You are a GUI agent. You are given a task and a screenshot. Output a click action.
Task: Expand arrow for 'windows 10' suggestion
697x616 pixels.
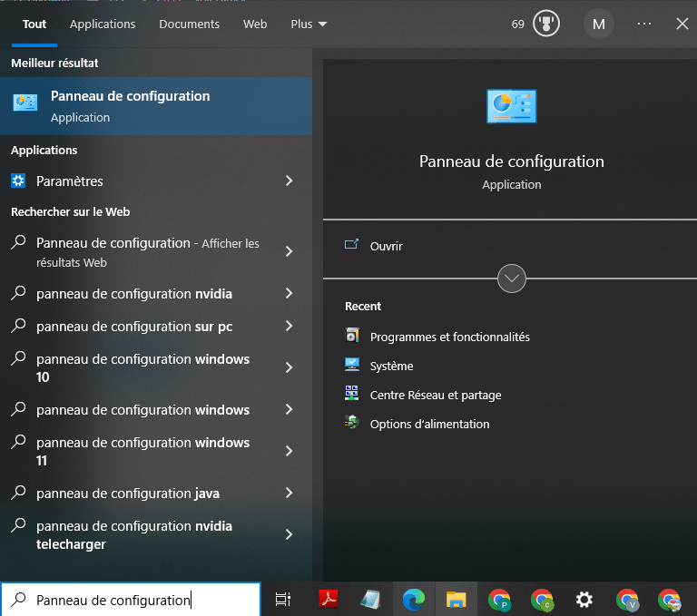pyautogui.click(x=289, y=367)
